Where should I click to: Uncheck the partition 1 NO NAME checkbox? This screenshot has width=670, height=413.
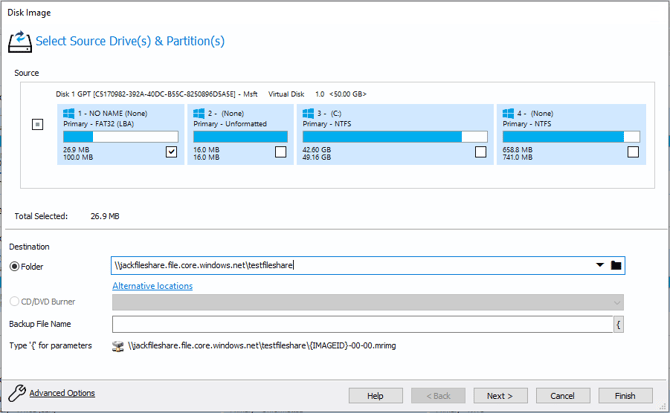point(171,152)
